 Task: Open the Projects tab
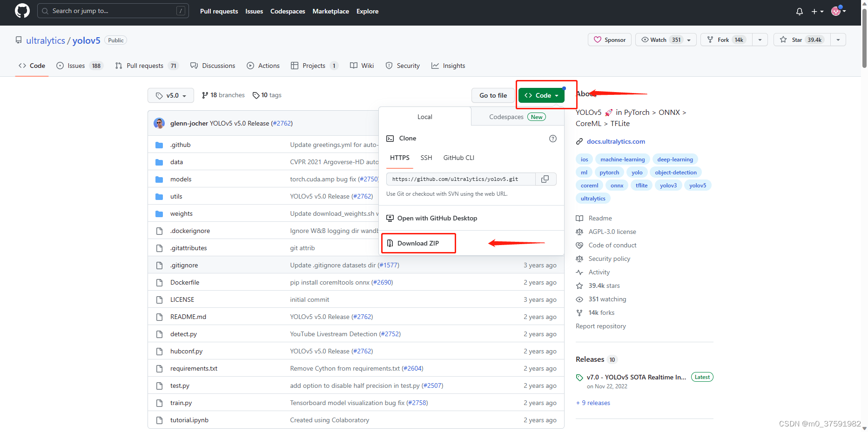(x=315, y=66)
